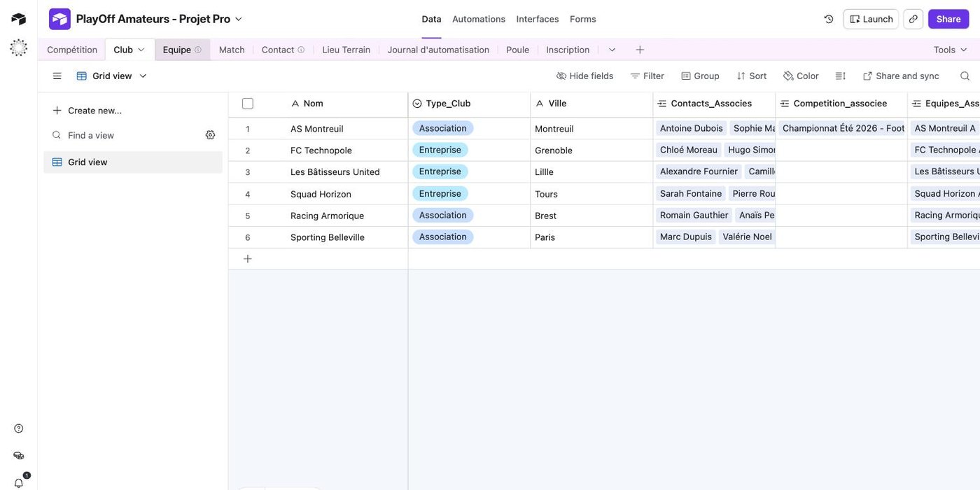Open the base history clock icon
The image size is (980, 490).
[x=829, y=19]
